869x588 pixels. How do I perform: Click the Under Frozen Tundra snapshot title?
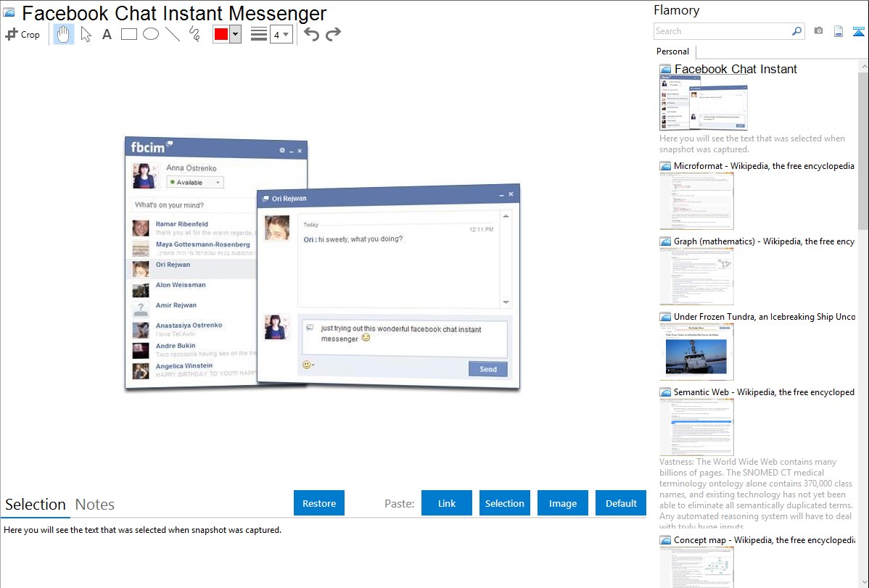tap(765, 316)
